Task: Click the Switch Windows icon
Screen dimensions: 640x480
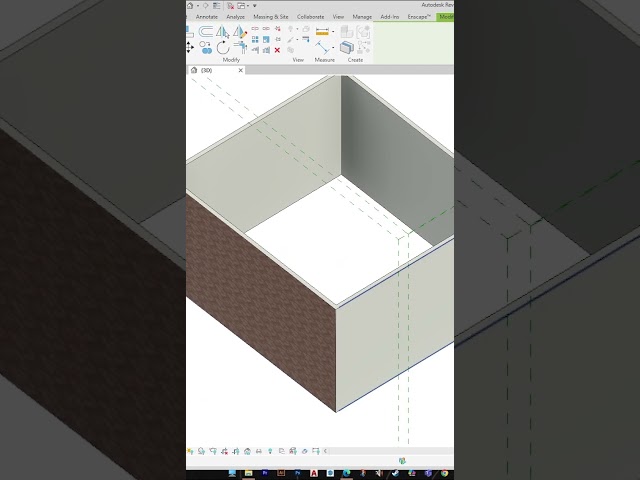Action: pos(241,6)
